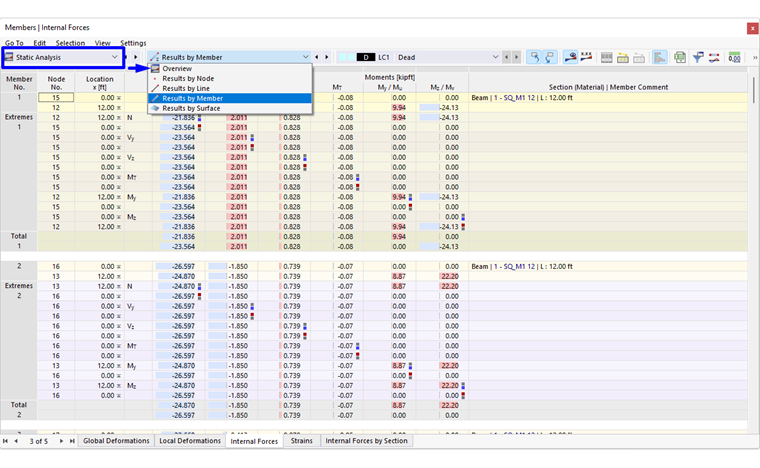
Task: Open the Selection menu
Action: [70, 43]
